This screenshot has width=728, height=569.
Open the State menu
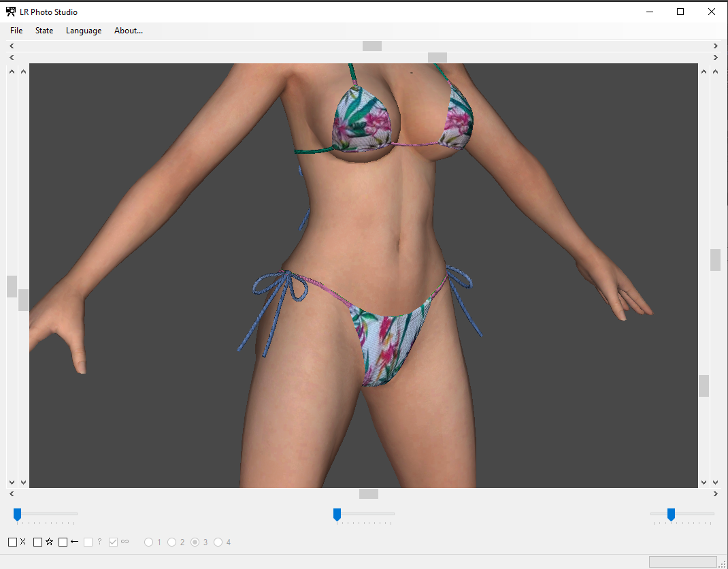[x=44, y=31]
